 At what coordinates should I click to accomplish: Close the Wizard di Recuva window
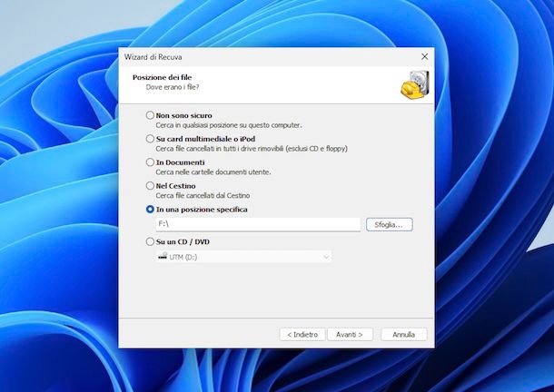425,56
